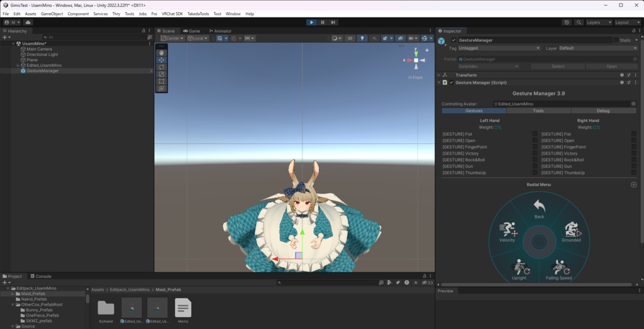Open the cloud services icon
This screenshot has height=329, width=644.
(28, 22)
